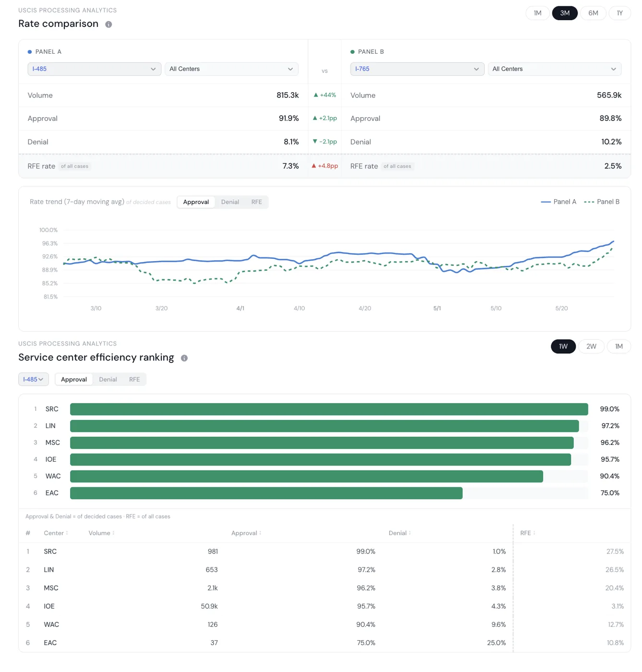Switch rate trend chart to RFE tab
This screenshot has width=642, height=672.
[257, 202]
